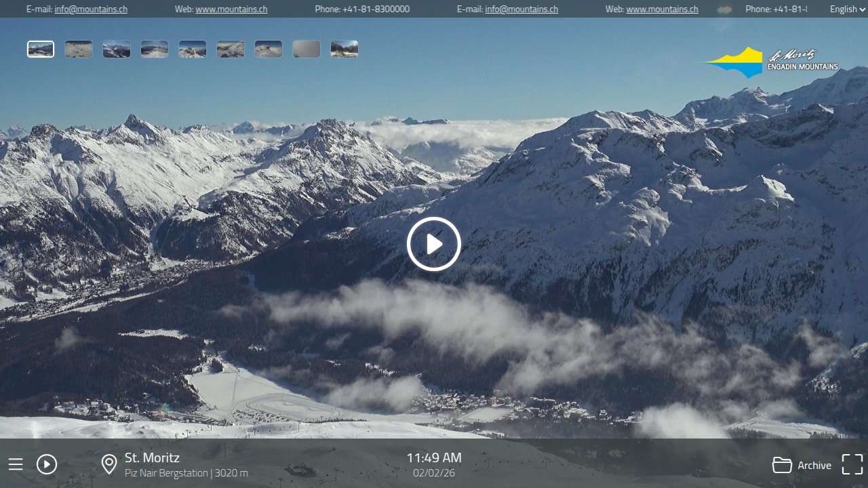Select the plain gray eighth camera thumbnail
Screen dimensions: 868x488
click(x=307, y=49)
